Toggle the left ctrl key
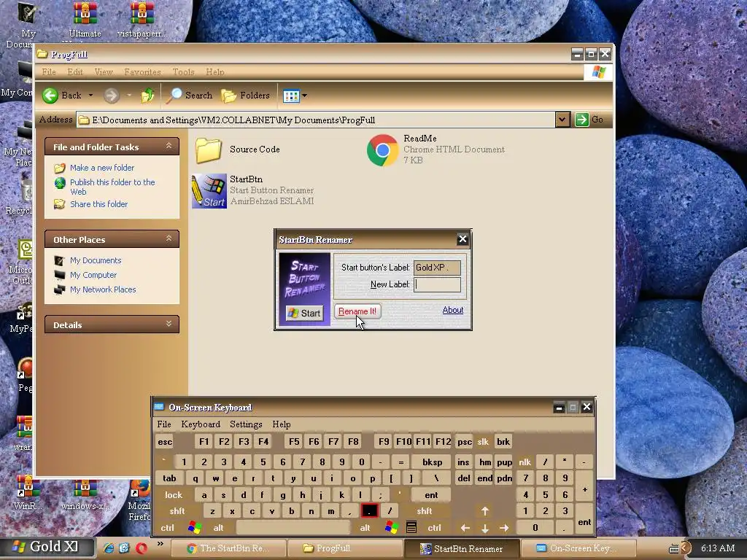The height and width of the screenshot is (560, 747). pyautogui.click(x=168, y=528)
